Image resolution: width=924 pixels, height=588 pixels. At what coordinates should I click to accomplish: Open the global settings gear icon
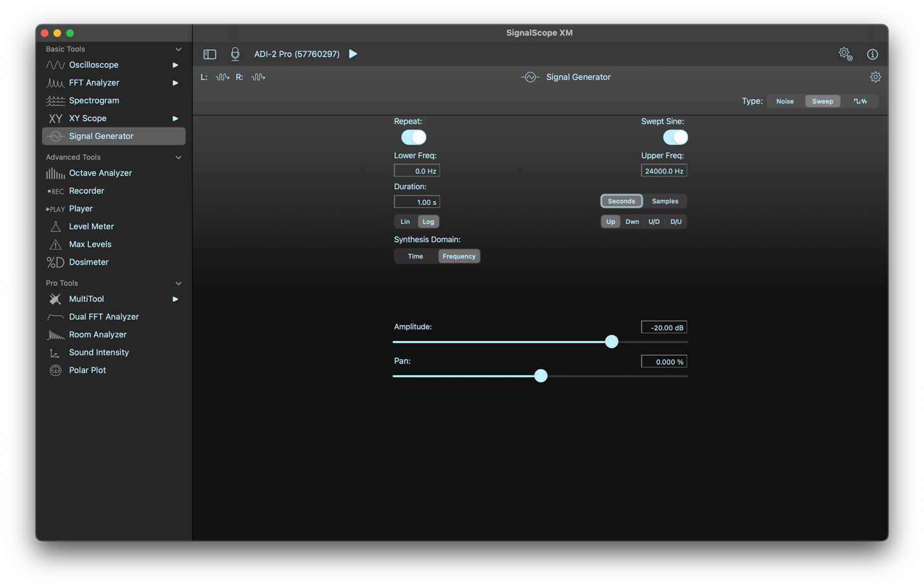[845, 54]
